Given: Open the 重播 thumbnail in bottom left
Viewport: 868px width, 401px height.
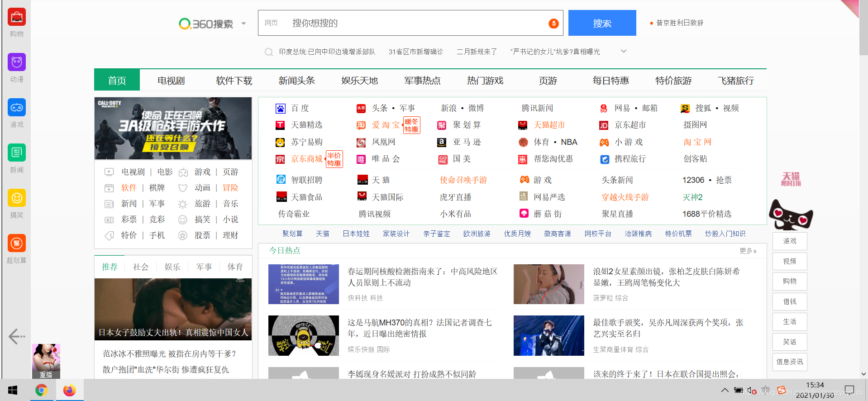Looking at the screenshot, I should coord(46,361).
